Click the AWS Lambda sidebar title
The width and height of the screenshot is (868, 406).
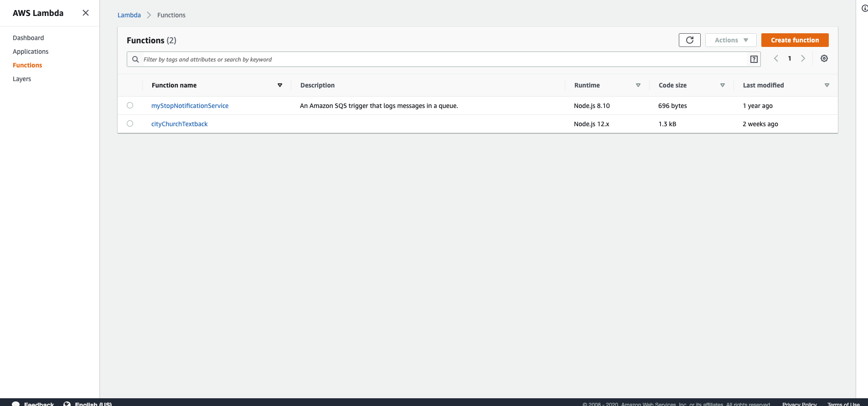[38, 13]
